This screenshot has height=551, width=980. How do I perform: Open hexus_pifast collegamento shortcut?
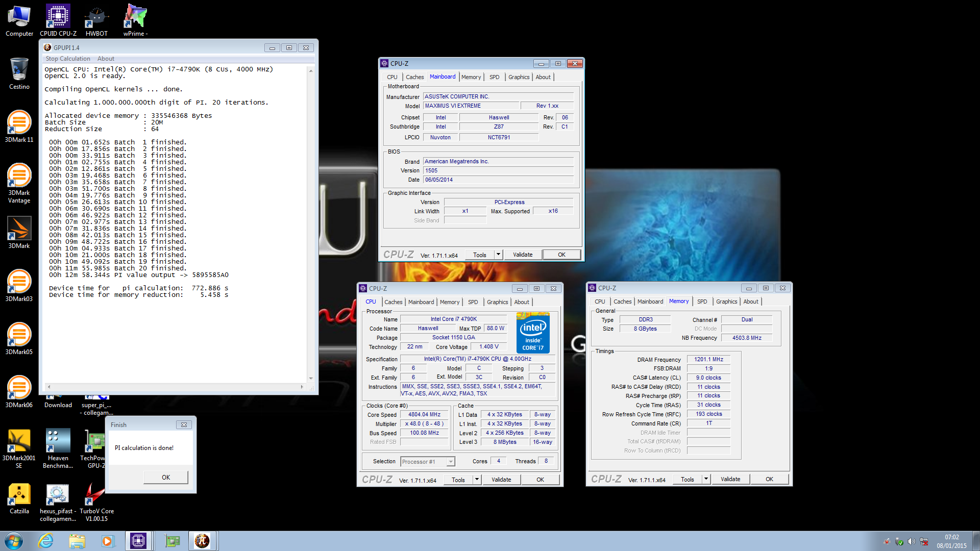pyautogui.click(x=58, y=502)
